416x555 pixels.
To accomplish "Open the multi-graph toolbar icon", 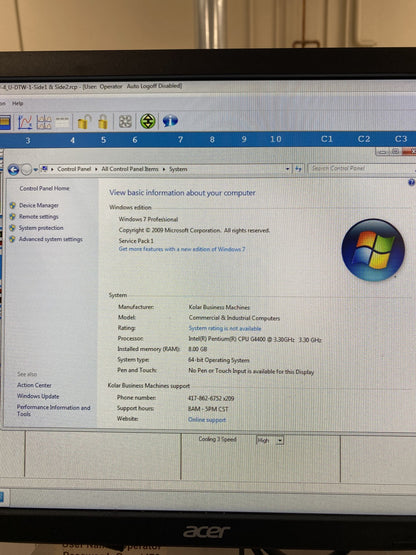I will click(x=44, y=122).
